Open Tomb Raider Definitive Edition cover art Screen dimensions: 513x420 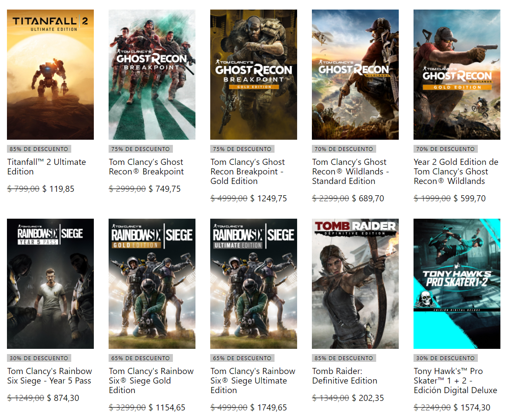coord(355,284)
